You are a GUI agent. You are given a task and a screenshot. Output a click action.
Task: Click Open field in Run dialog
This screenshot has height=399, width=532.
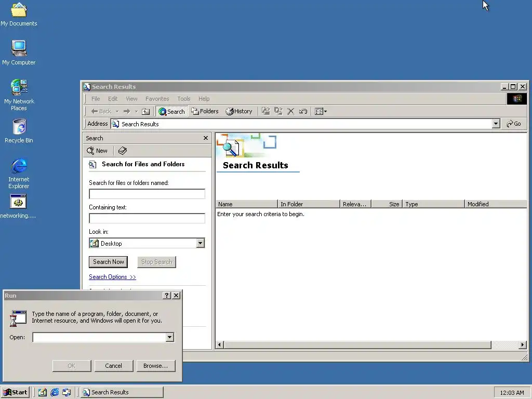[99, 337]
